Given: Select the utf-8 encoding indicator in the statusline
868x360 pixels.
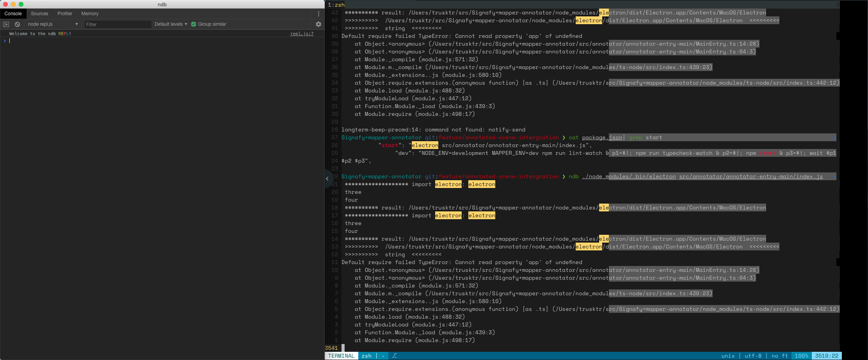Looking at the screenshot, I should [x=753, y=356].
